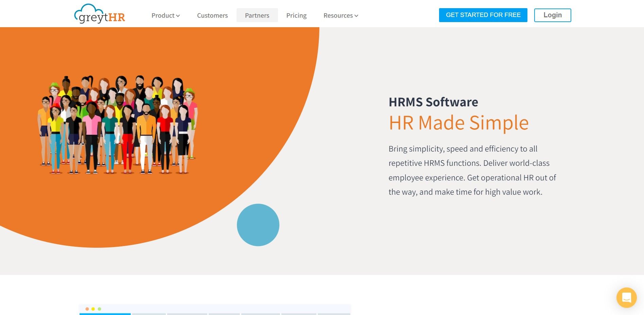644x315 pixels.
Task: Click the Login button
Action: (553, 15)
